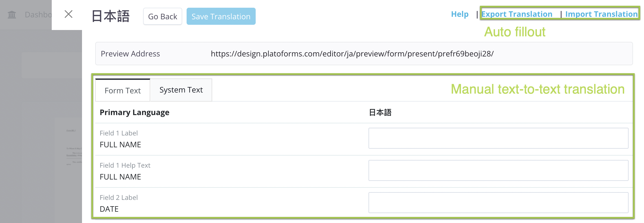Switch to the System Text tab
The width and height of the screenshot is (644, 223).
[181, 90]
